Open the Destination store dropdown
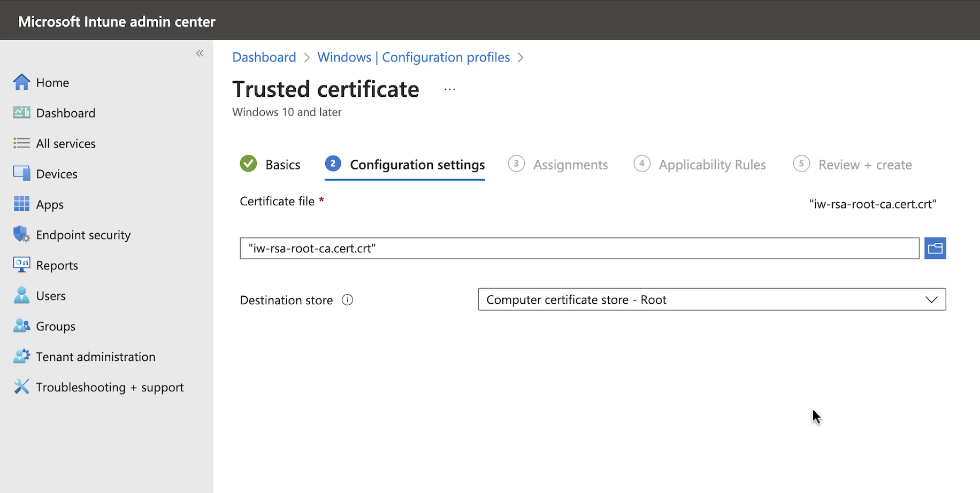The width and height of the screenshot is (980, 493). point(931,299)
